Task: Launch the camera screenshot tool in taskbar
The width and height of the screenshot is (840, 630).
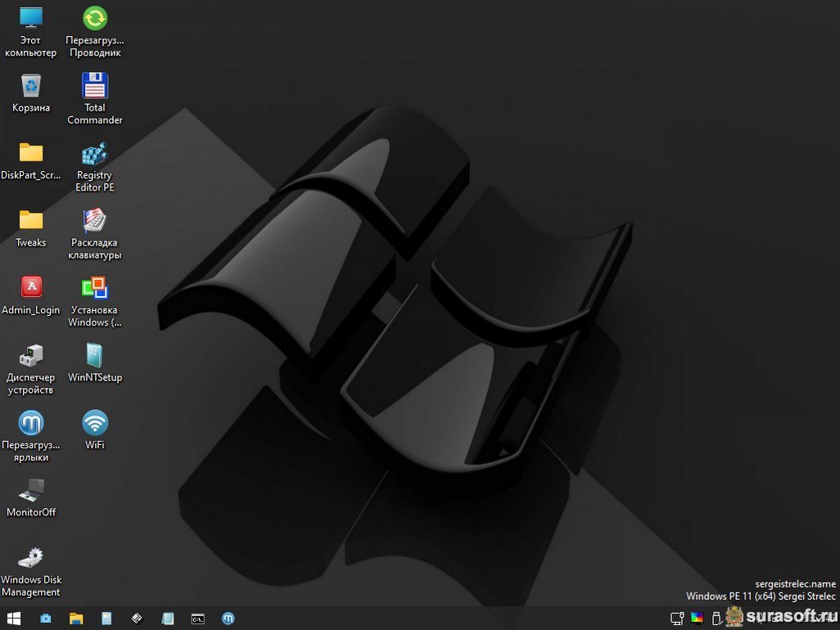Action: (46, 619)
